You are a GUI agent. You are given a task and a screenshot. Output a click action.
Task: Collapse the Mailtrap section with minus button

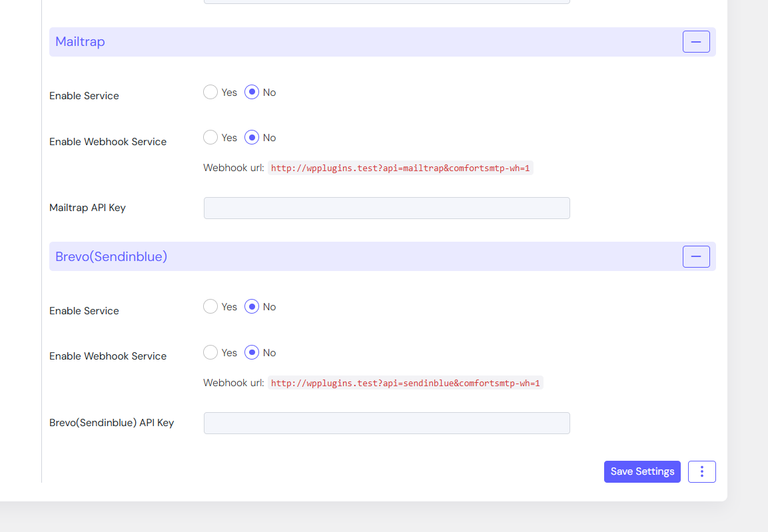click(x=696, y=42)
